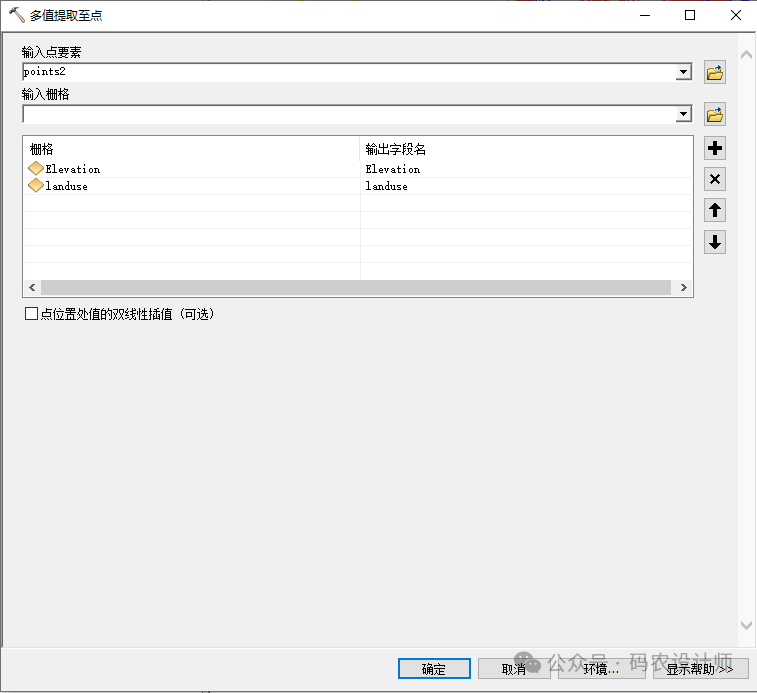757x693 pixels.
Task: Select the landuse raster layer icon
Action: pos(36,186)
